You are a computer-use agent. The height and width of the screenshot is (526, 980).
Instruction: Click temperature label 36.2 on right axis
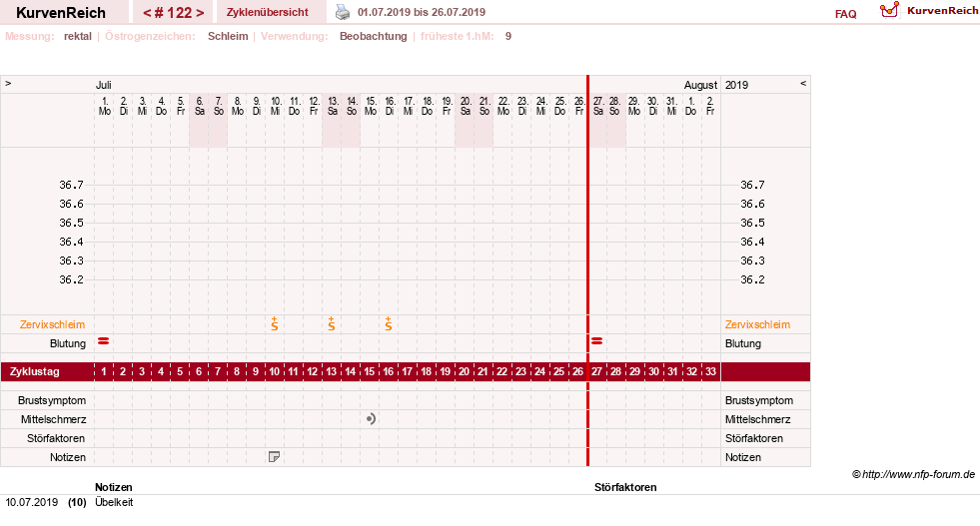[752, 279]
